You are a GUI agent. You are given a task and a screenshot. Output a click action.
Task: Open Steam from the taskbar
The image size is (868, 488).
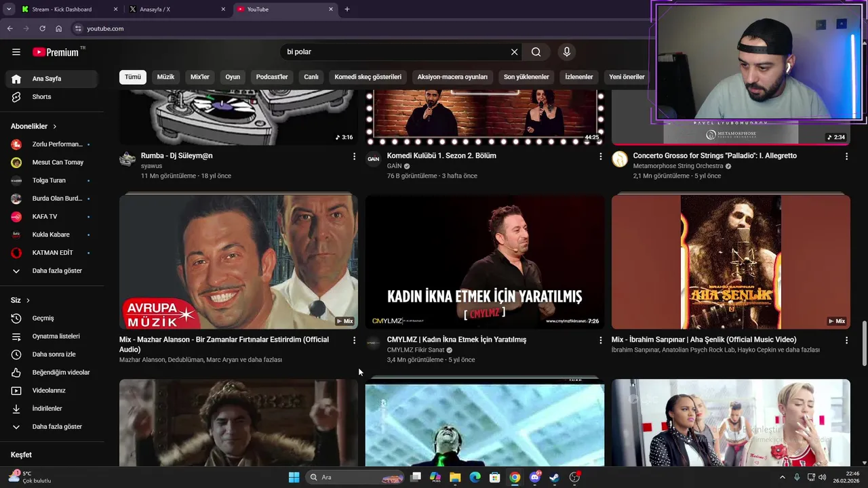tap(554, 477)
